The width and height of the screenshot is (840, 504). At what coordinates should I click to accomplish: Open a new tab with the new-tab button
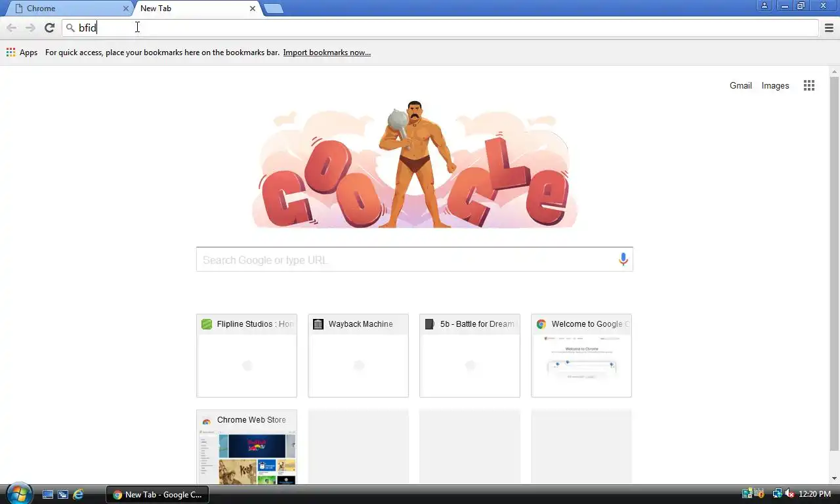click(x=273, y=9)
